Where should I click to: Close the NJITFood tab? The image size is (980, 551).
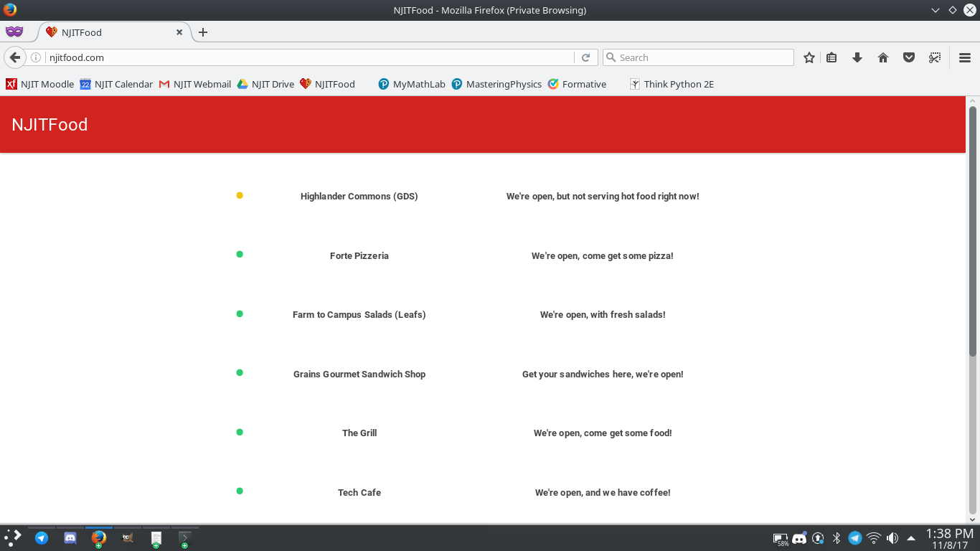click(x=179, y=32)
